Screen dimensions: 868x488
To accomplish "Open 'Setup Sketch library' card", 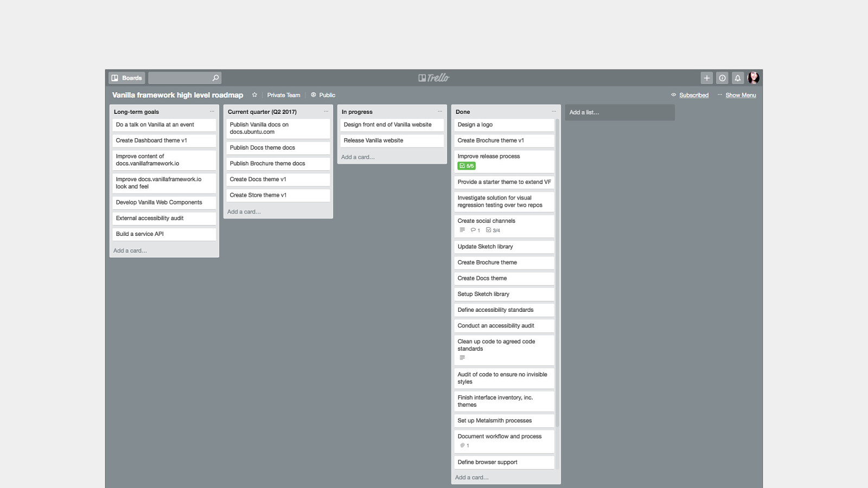I will point(504,294).
